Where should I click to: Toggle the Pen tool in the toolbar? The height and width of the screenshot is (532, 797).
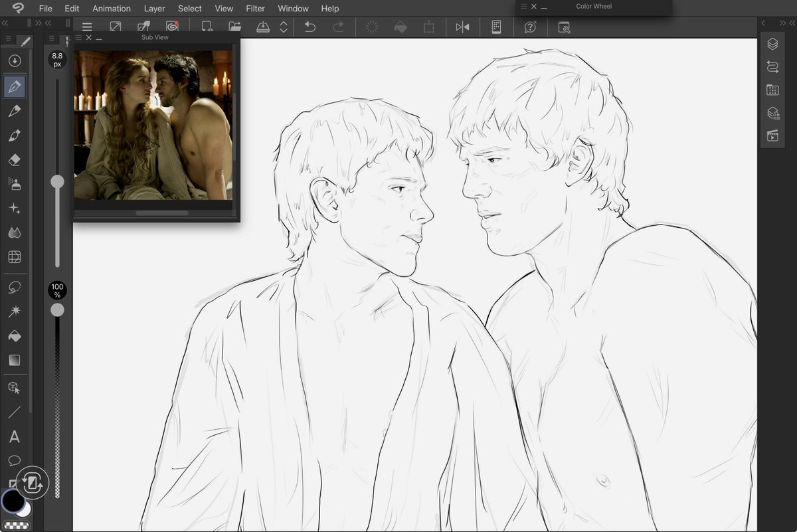point(14,86)
